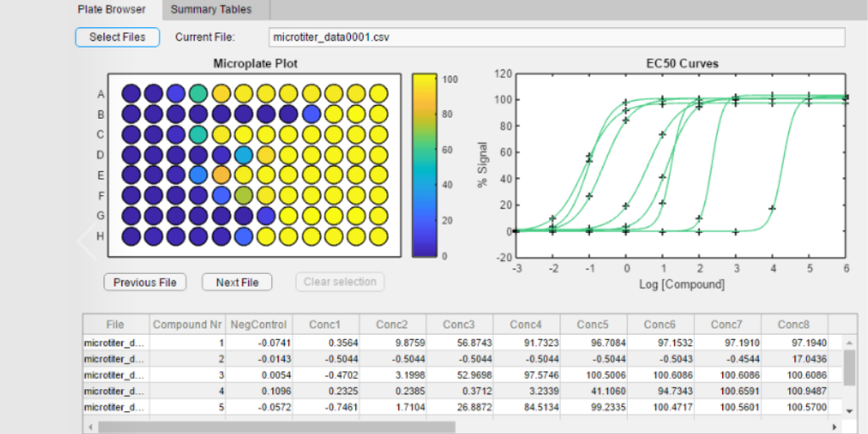Select dark blue well H1
Screen dimensions: 868x434
(x=131, y=236)
